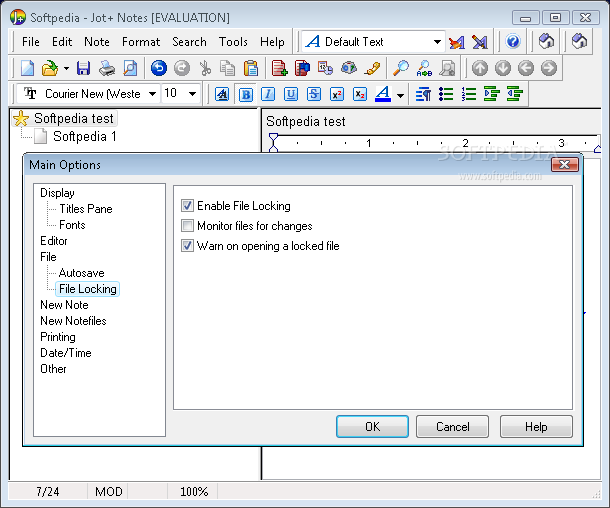Viewport: 610px width, 508px height.
Task: Toggle Underline formatting button
Action: pos(291,94)
